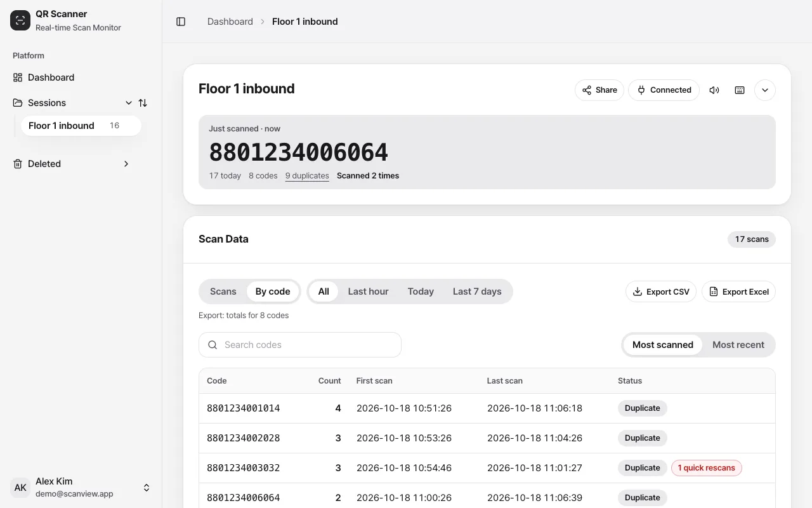Image resolution: width=812 pixels, height=508 pixels.
Task: Click the Share button
Action: (599, 90)
